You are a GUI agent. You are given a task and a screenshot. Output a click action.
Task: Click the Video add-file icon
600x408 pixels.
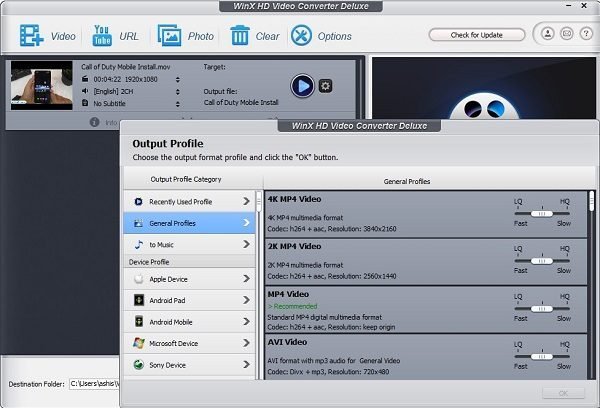(31, 36)
